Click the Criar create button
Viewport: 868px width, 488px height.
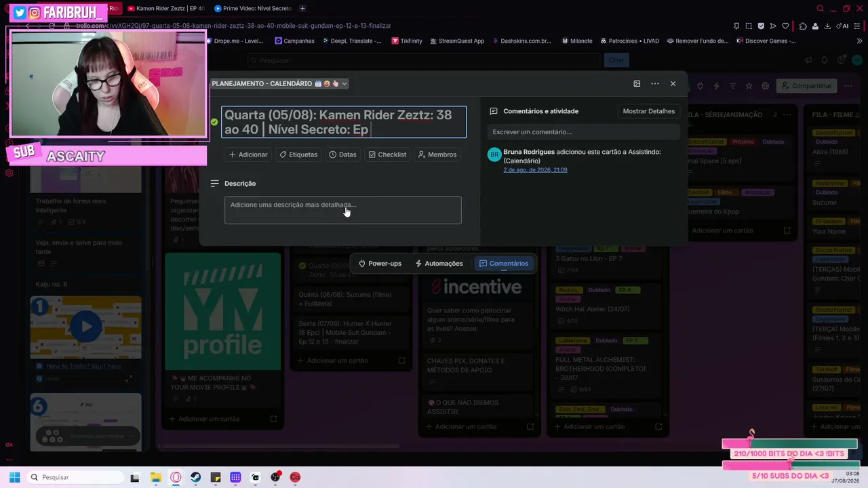pyautogui.click(x=616, y=60)
